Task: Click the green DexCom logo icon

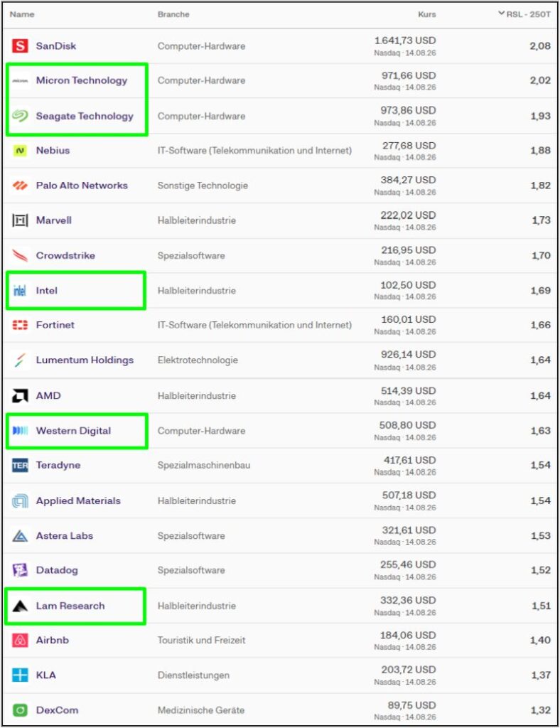Action: 20,710
